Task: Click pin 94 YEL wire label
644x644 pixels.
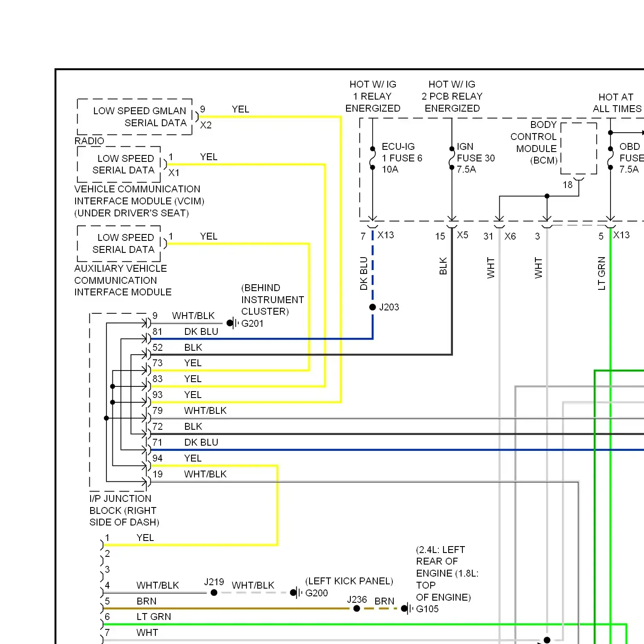Action: pyautogui.click(x=193, y=458)
